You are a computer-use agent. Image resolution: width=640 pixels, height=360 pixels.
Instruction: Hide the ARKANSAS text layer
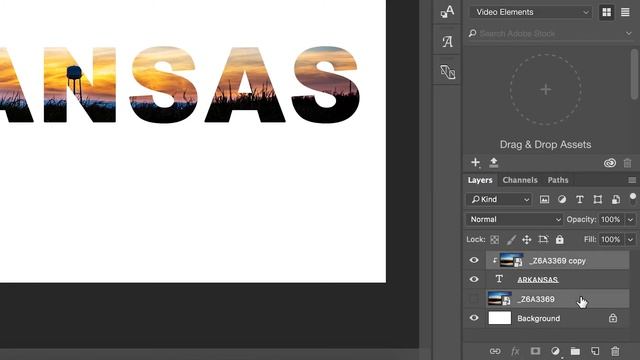[x=473, y=279]
